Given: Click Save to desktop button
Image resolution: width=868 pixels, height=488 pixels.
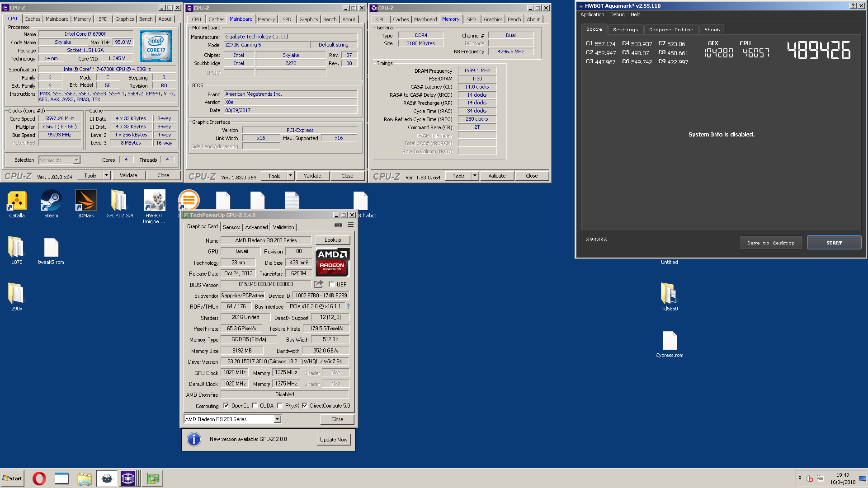Looking at the screenshot, I should (771, 243).
